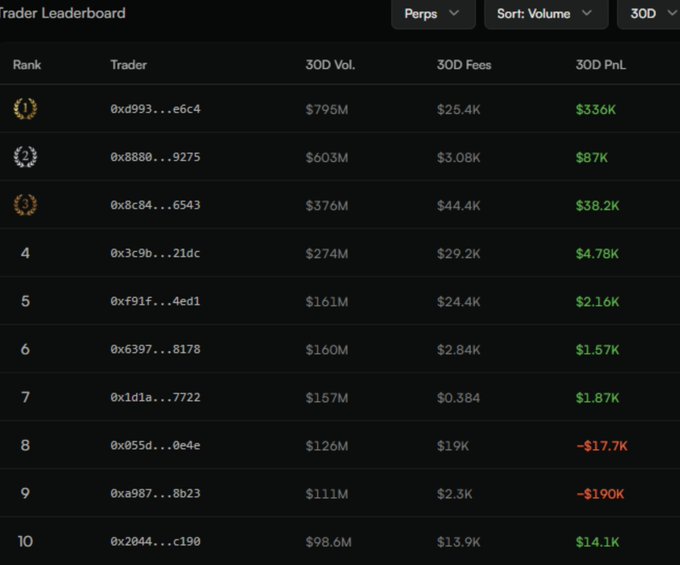Open trader 0xd993...e6c4 profile

point(155,109)
